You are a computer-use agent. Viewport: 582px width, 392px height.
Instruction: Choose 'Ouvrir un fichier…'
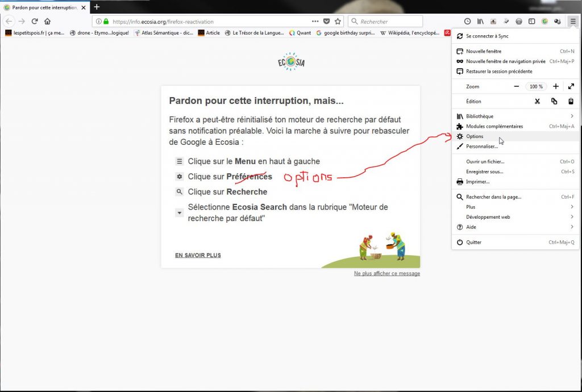(x=515, y=161)
